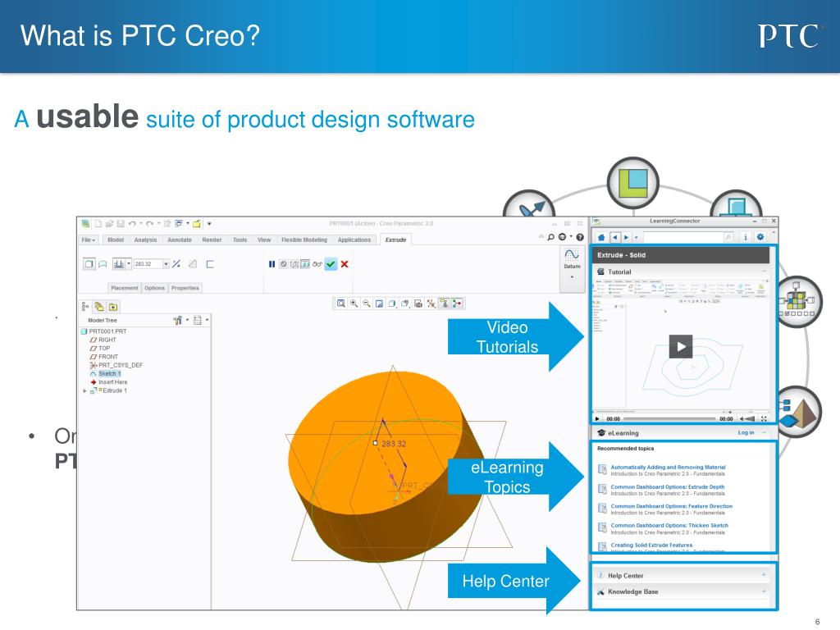The height and width of the screenshot is (630, 840).
Task: Open the depth value 283.32 dropdown
Action: [x=166, y=263]
